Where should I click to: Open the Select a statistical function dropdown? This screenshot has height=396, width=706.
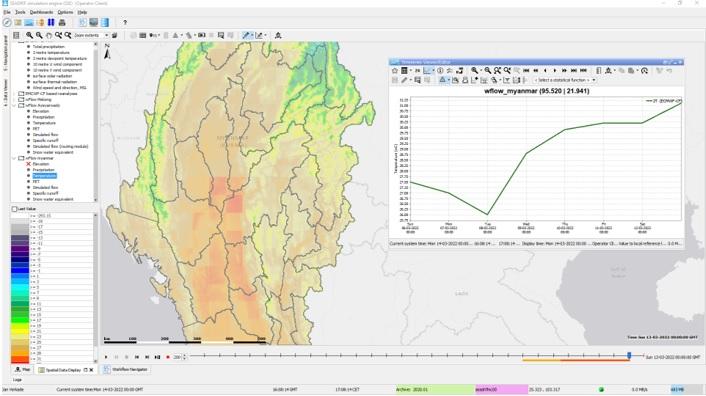tap(566, 80)
